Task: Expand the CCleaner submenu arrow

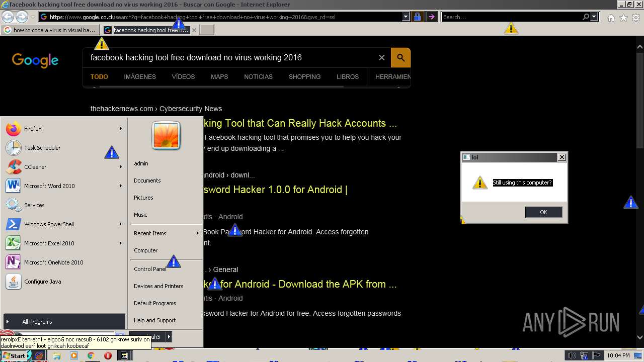Action: point(120,167)
